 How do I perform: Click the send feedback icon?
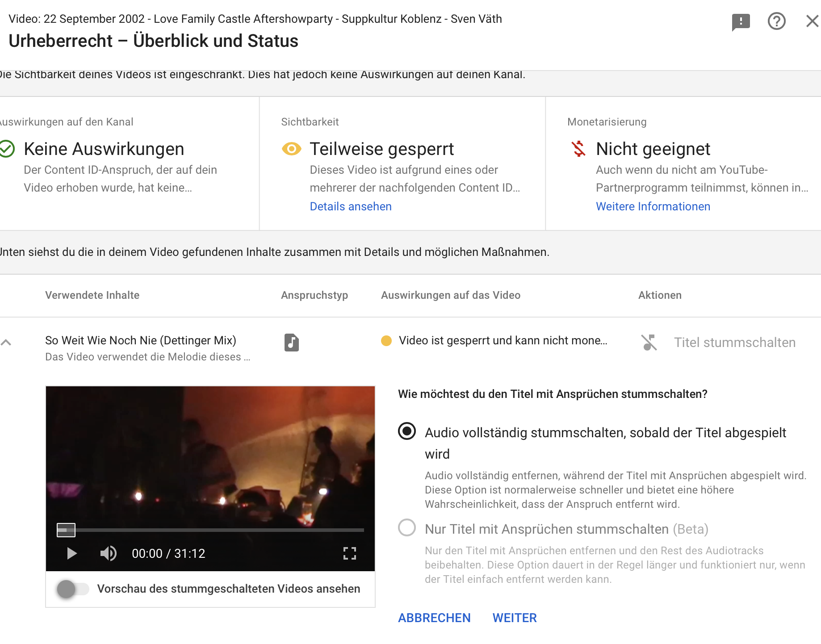[x=741, y=21]
